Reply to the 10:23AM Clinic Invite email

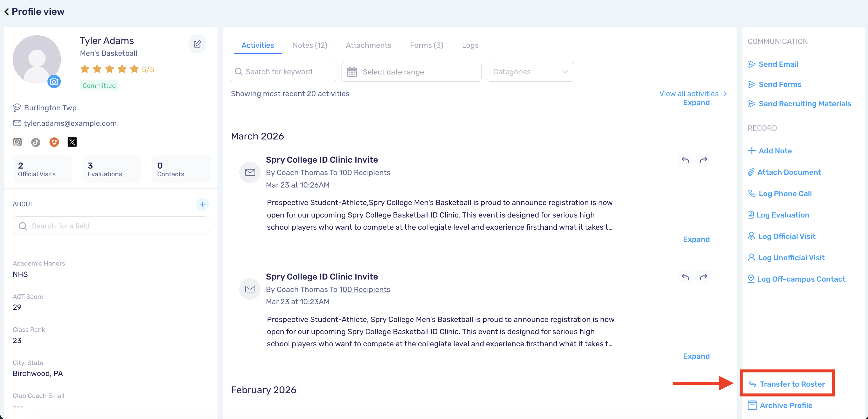click(x=685, y=277)
